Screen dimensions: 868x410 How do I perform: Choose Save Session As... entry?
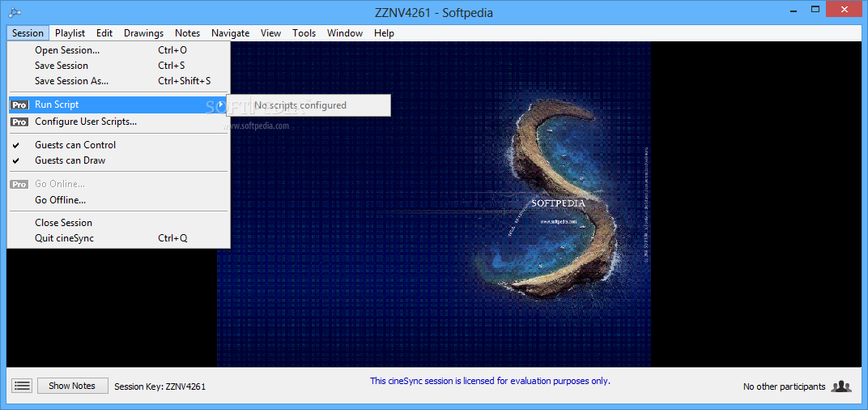pos(118,81)
